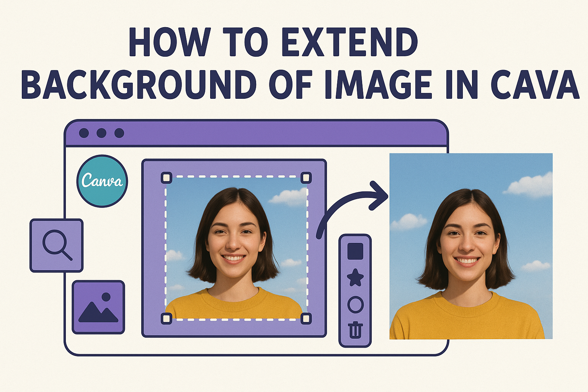Click the Canva logo circle

[x=102, y=181]
